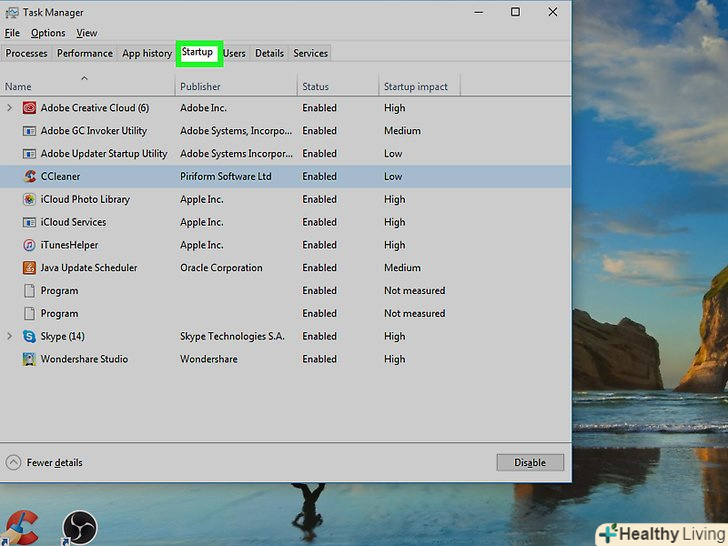Click the Skype icon in the list
Image resolution: width=728 pixels, height=546 pixels.
29,336
